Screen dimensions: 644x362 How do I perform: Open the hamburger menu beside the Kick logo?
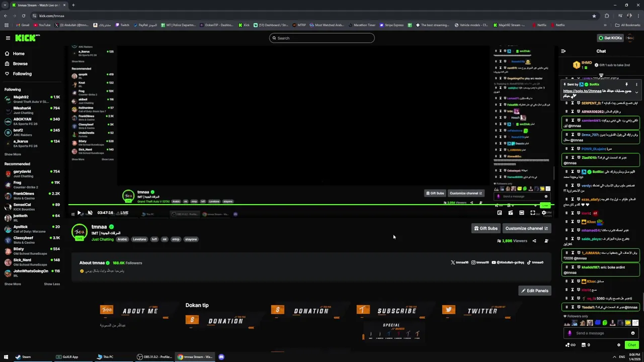pos(8,38)
